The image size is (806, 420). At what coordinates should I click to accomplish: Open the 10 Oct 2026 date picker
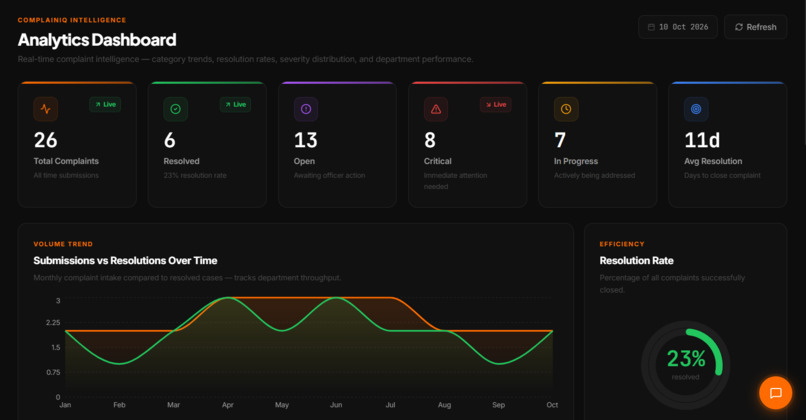(677, 27)
